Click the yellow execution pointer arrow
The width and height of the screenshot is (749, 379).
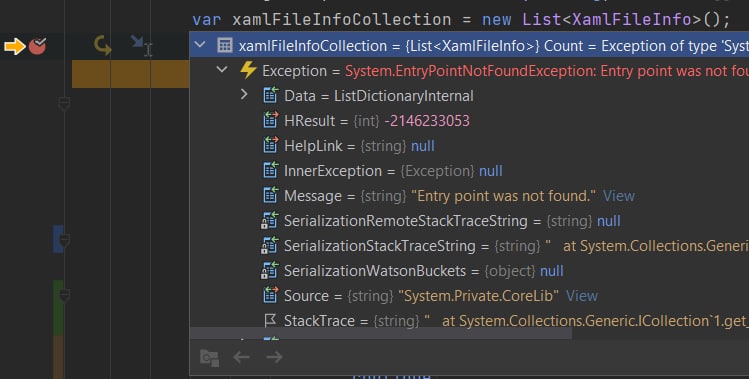click(x=15, y=46)
